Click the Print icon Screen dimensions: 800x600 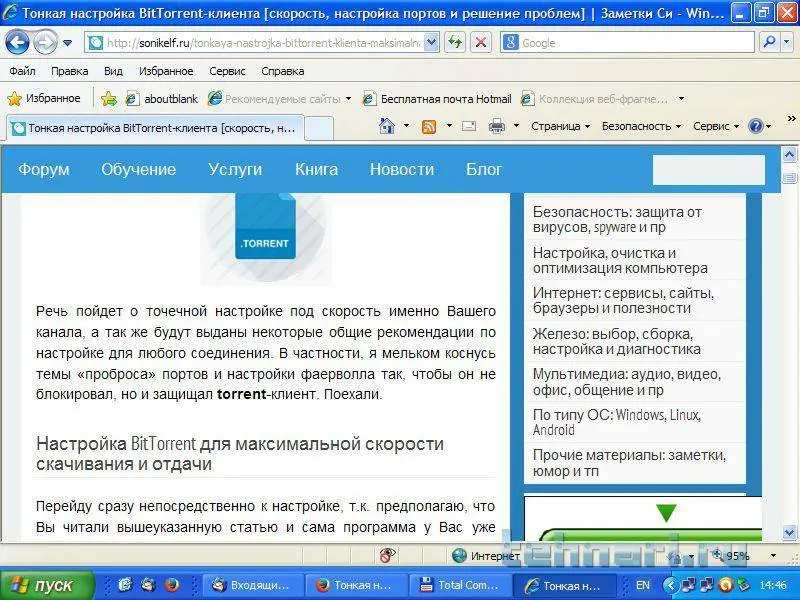497,126
